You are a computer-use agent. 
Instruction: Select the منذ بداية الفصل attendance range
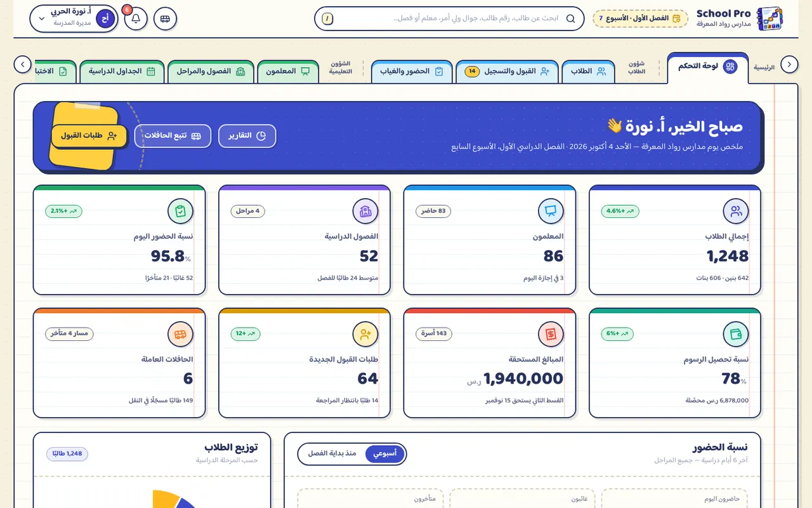point(332,453)
